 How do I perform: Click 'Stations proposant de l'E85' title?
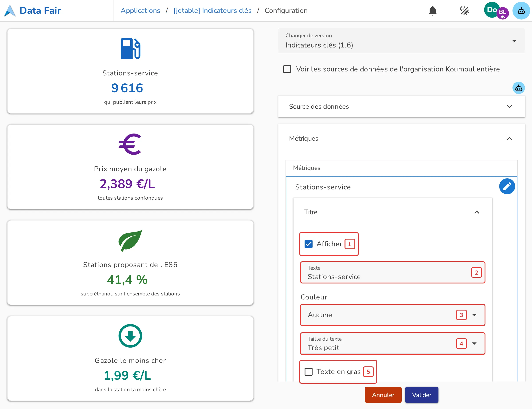point(130,265)
